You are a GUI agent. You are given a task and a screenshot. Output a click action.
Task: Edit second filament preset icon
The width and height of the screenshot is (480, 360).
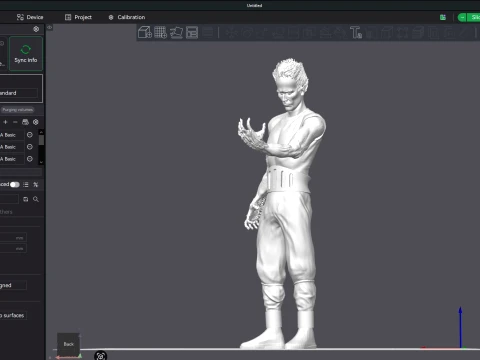tap(30, 147)
